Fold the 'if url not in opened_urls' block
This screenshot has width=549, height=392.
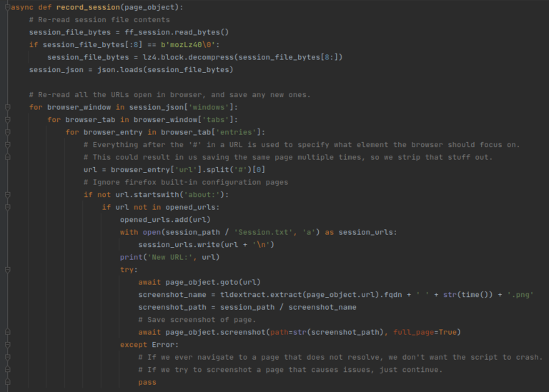tap(7, 207)
